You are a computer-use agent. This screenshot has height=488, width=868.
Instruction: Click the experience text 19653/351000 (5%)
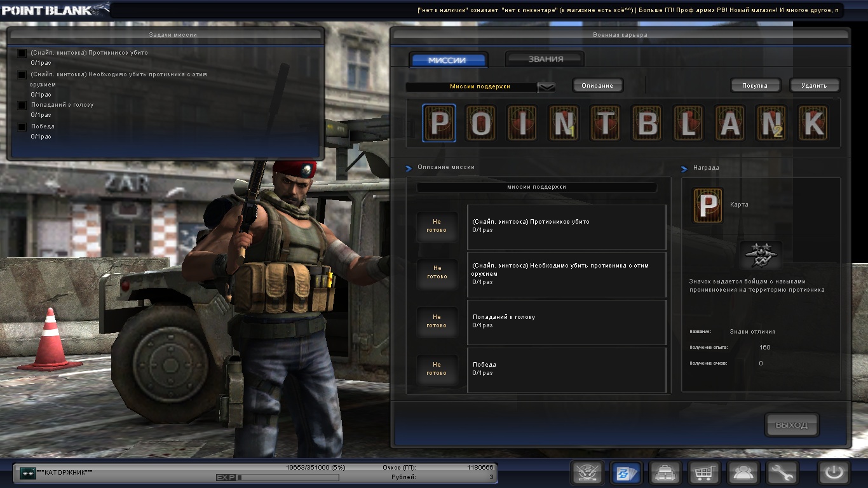[316, 467]
